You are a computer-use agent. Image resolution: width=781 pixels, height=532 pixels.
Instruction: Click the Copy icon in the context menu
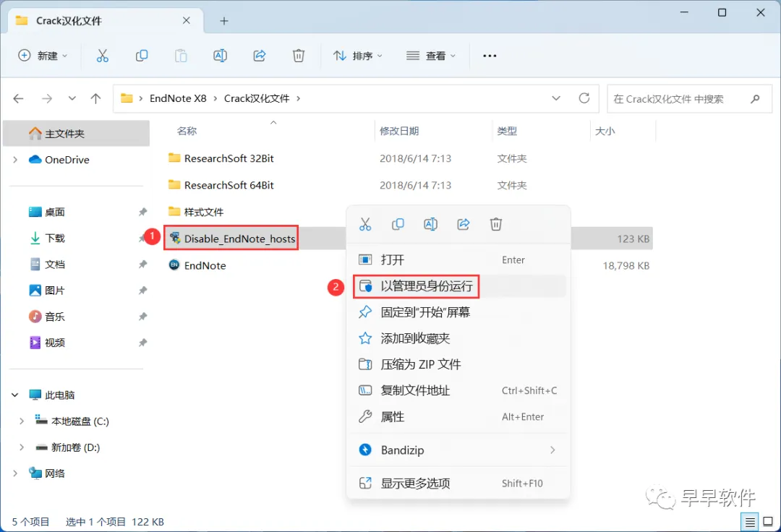tap(398, 225)
